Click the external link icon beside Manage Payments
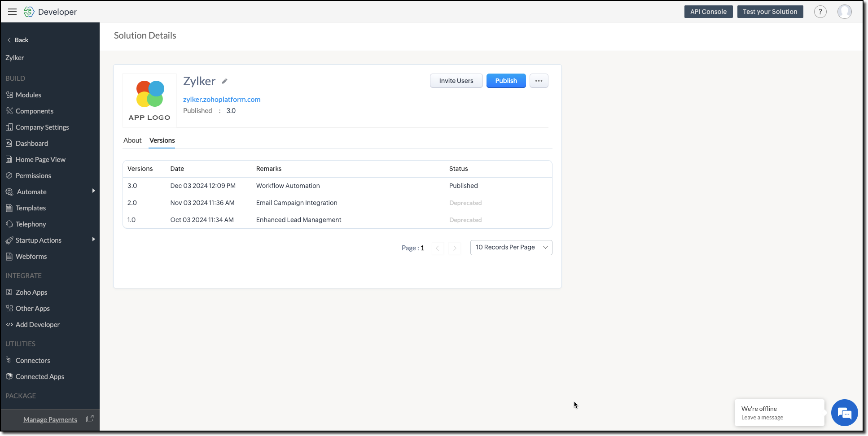The width and height of the screenshot is (868, 436). (x=90, y=419)
